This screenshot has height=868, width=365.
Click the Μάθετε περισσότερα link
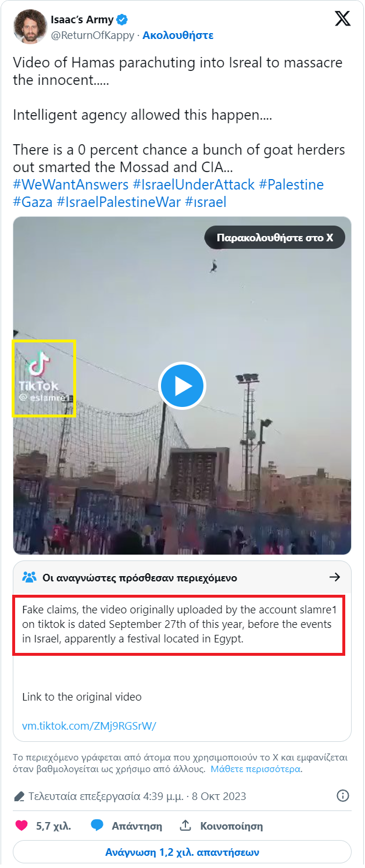256,769
